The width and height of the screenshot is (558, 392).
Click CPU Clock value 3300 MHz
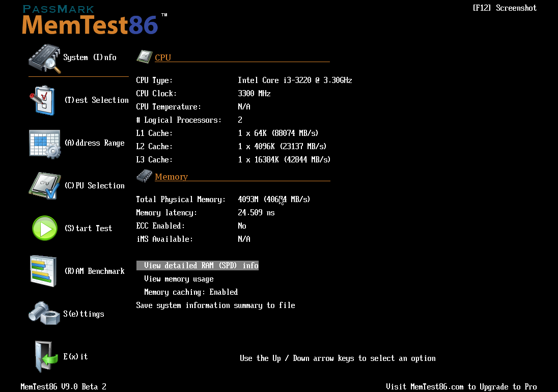[254, 93]
